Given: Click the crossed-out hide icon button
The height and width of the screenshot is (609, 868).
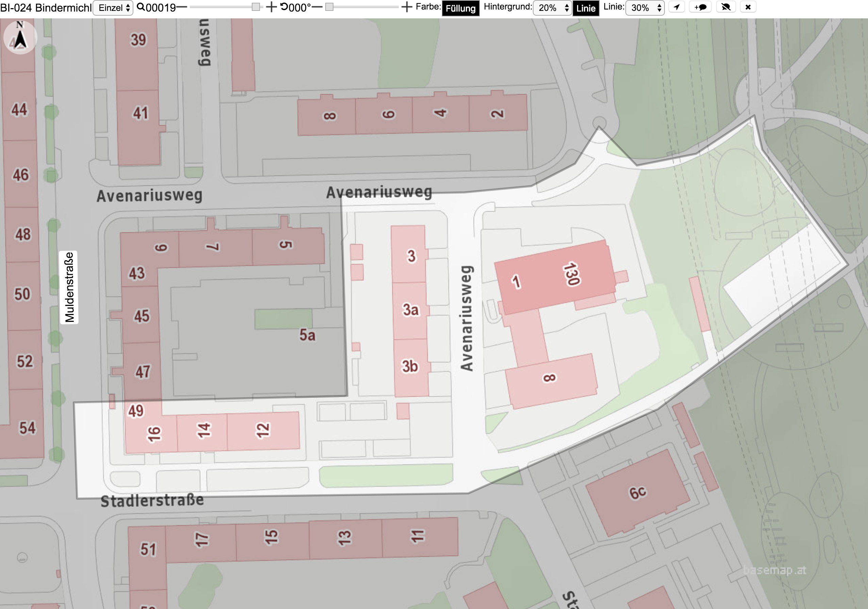Looking at the screenshot, I should (726, 7).
